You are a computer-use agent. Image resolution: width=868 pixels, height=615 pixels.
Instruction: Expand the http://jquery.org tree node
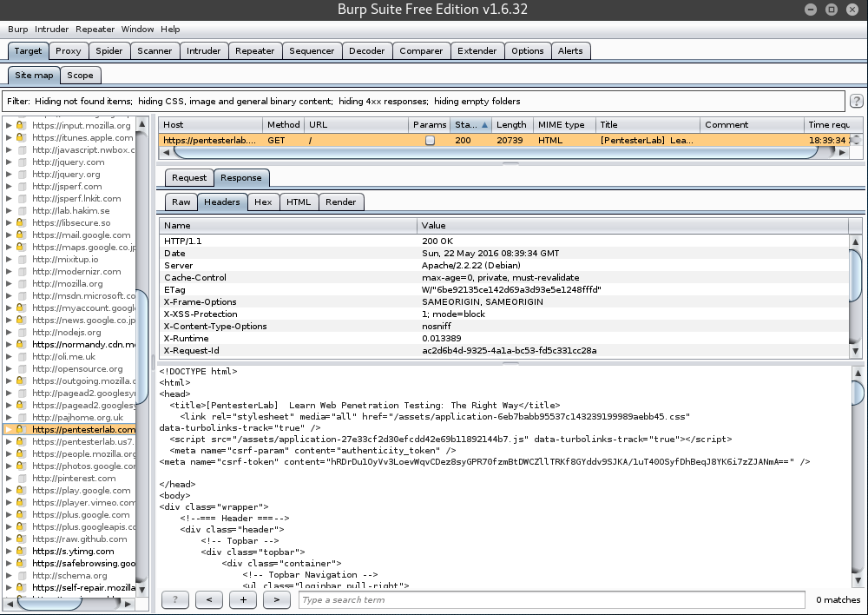(x=9, y=174)
